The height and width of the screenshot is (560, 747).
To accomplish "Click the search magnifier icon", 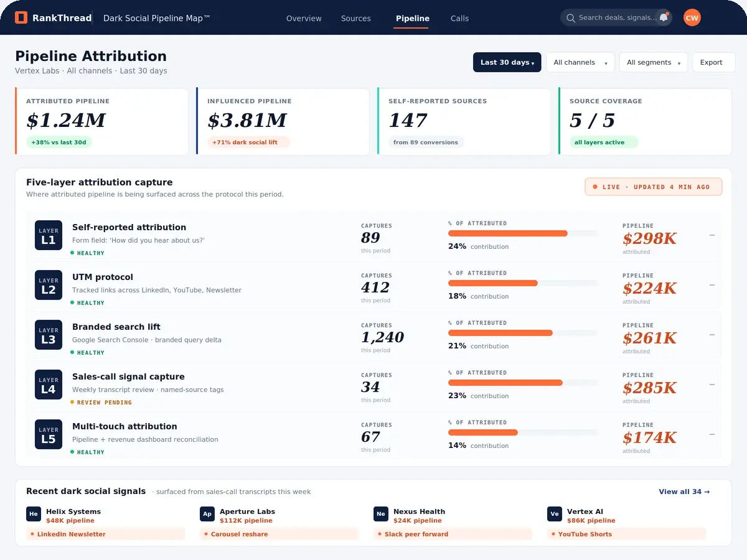I will (x=570, y=18).
